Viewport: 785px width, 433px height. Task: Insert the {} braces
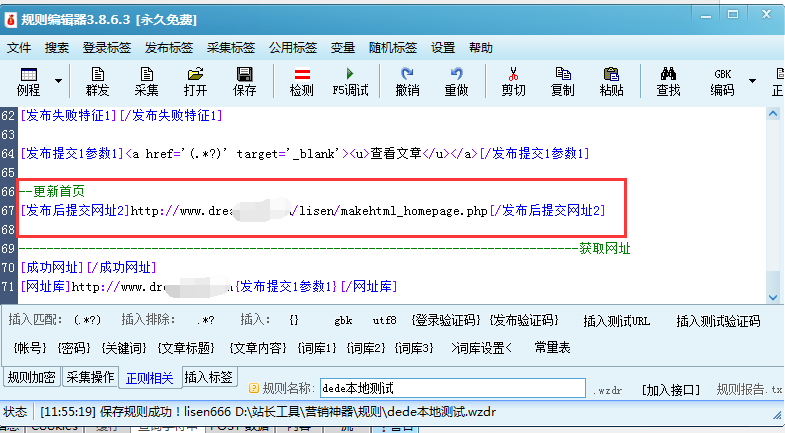click(294, 320)
